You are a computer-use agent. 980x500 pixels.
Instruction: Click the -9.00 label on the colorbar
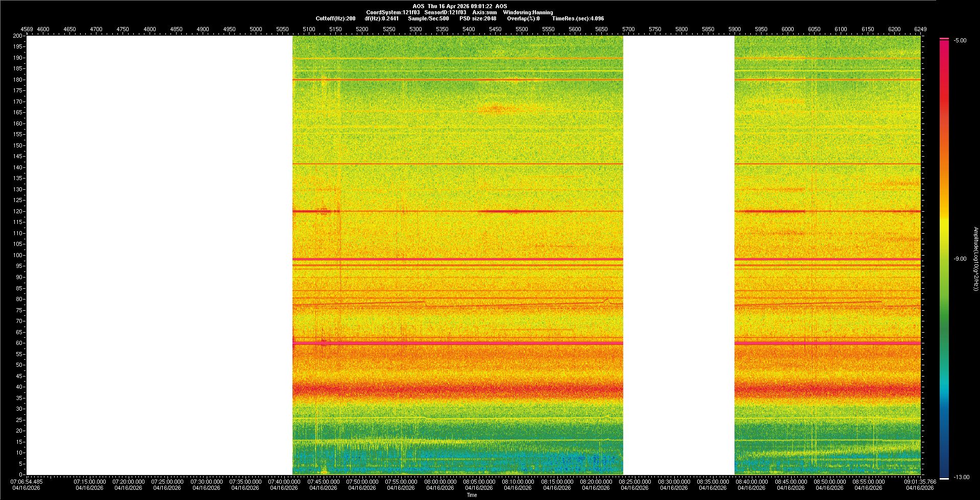coord(960,259)
